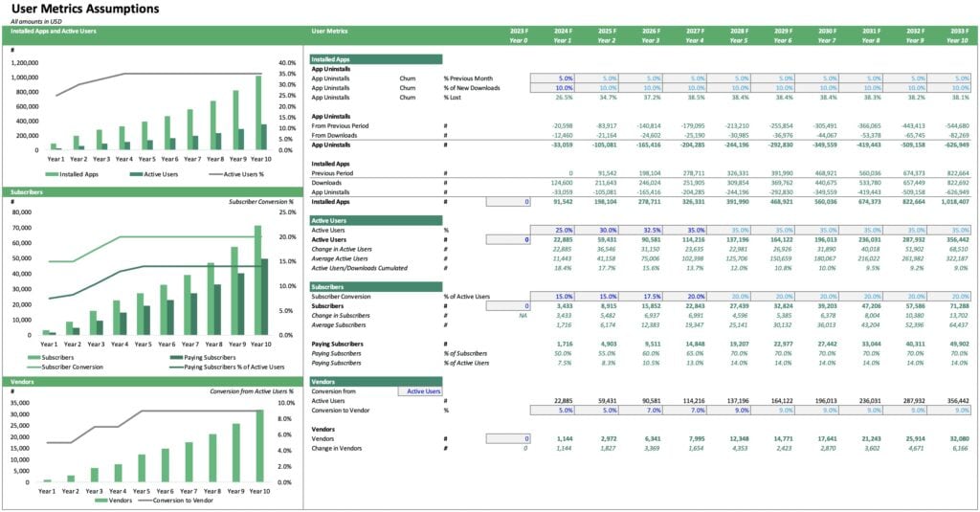Click the Year 10 bar in the Vendors chart
Viewport: 980px width, 512px height.
260,446
